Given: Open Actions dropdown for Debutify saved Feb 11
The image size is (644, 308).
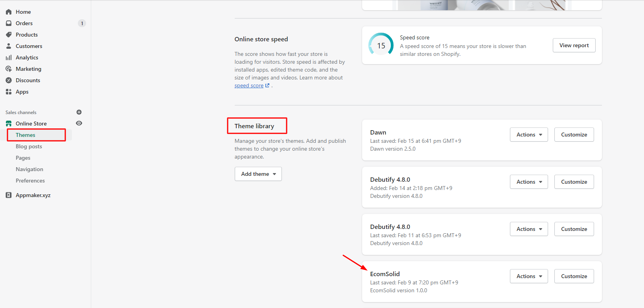Looking at the screenshot, I should [529, 229].
